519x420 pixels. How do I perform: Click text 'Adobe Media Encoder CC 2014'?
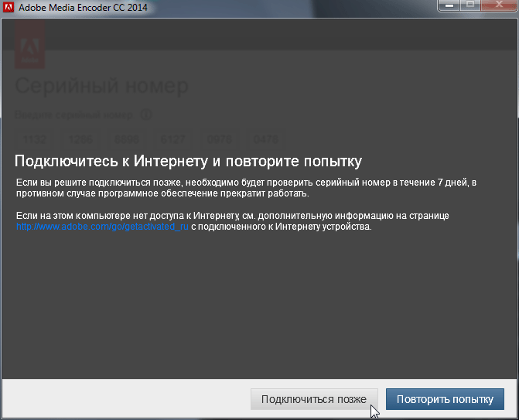83,7
